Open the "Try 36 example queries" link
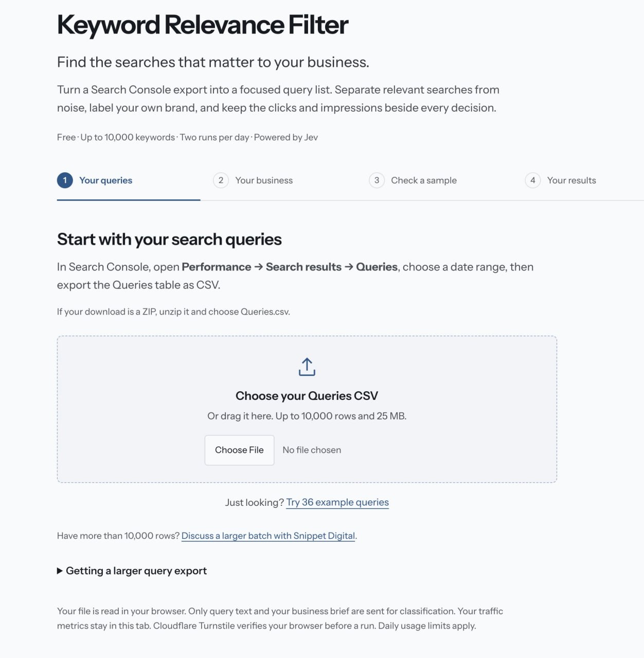This screenshot has width=644, height=658. pos(337,502)
